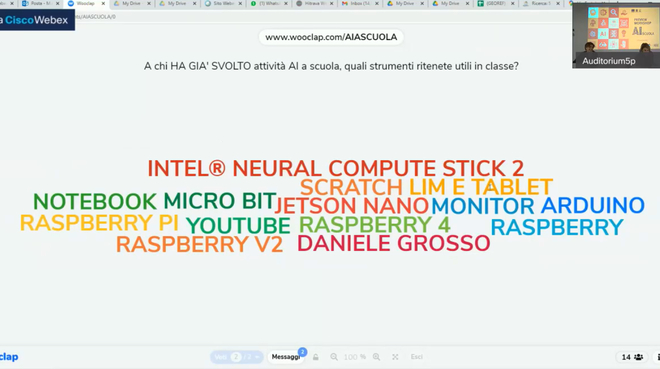Screen dimensions: 660x369
Task: Click the browser address bar URL
Action: tap(96, 17)
